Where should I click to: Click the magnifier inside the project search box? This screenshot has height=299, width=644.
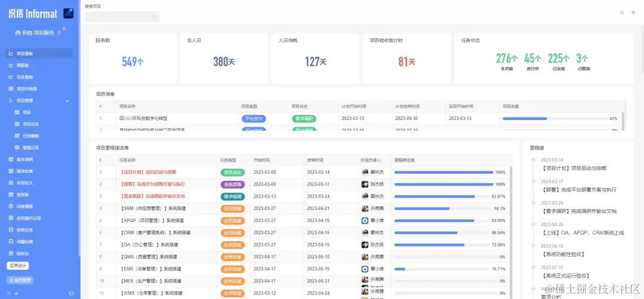coord(154,17)
